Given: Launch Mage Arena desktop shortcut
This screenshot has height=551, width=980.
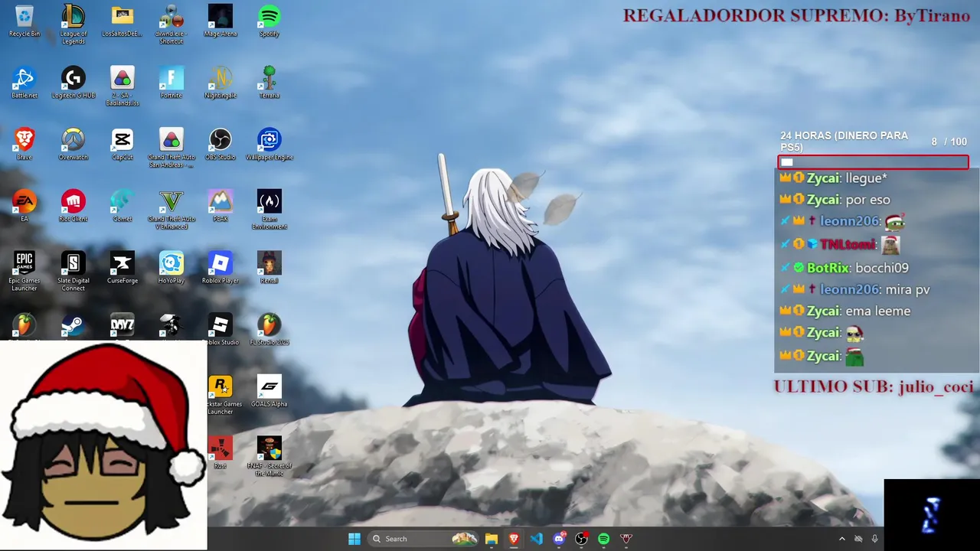Looking at the screenshot, I should click(x=220, y=21).
